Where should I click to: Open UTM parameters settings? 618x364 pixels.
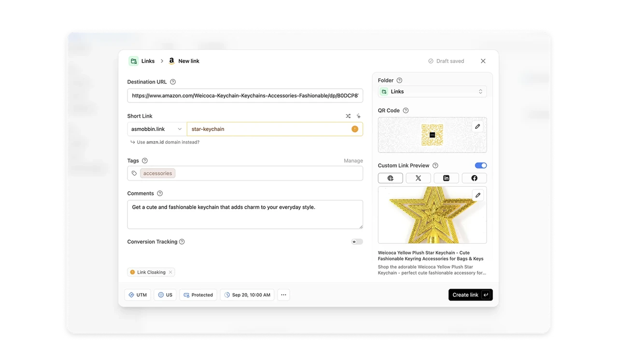pyautogui.click(x=138, y=295)
